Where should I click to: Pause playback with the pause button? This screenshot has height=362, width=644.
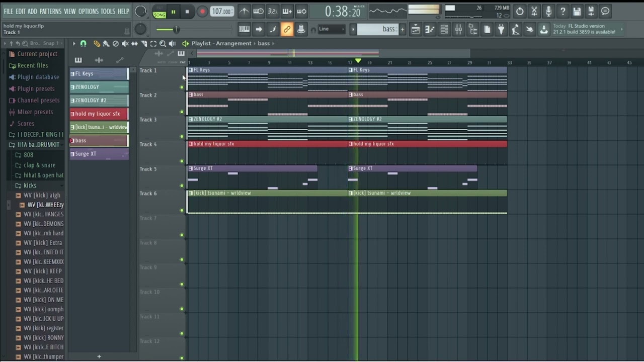(174, 12)
